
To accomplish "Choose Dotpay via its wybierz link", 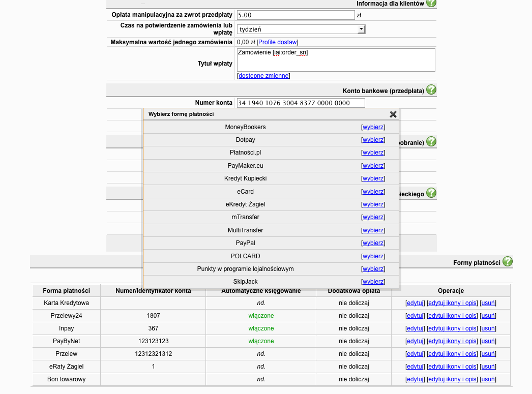I will pyautogui.click(x=373, y=140).
